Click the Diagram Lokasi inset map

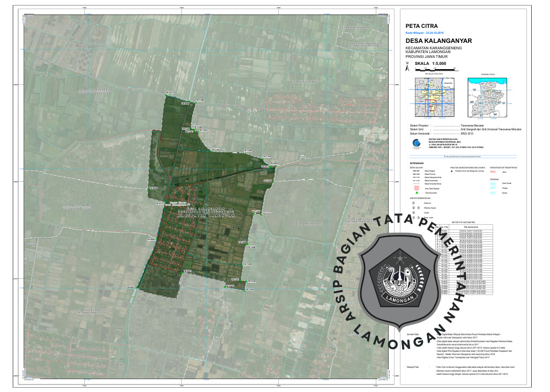488,97
